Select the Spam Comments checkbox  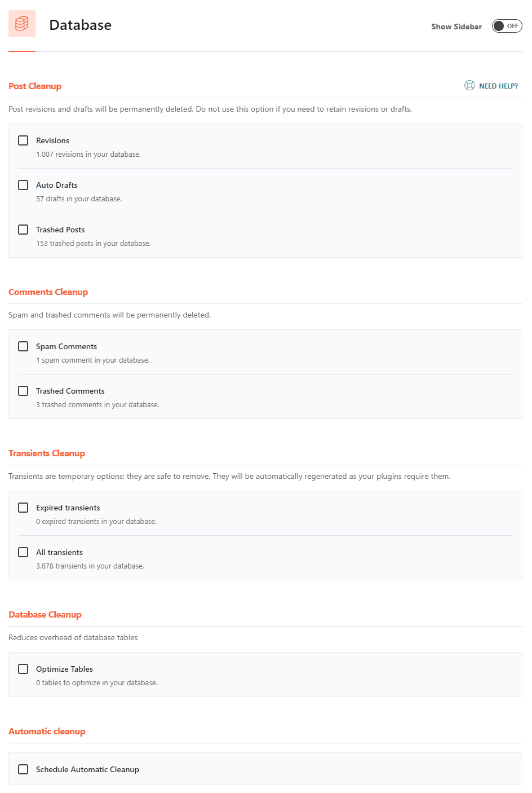[23, 346]
